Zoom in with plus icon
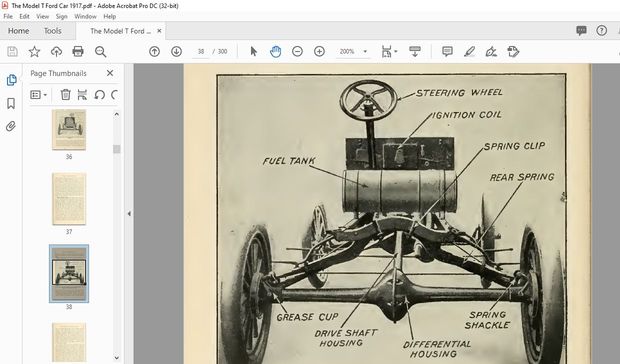Image resolution: width=620 pixels, height=364 pixels. tap(319, 51)
